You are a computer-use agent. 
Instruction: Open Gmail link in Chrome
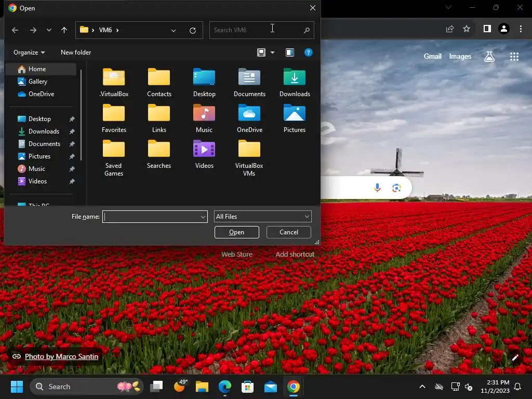point(432,56)
